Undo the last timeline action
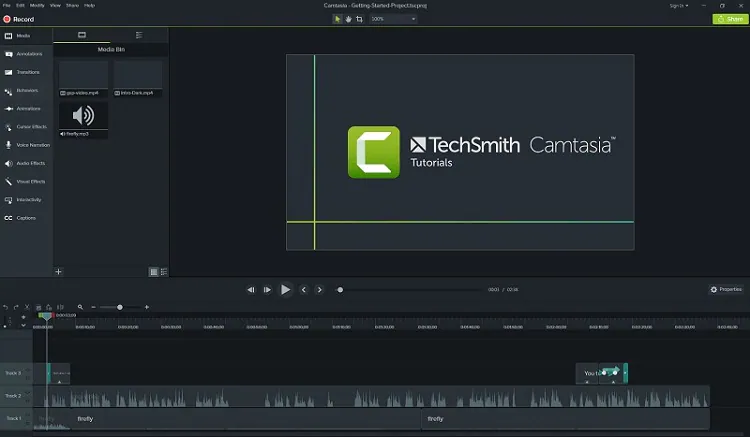The width and height of the screenshot is (750, 437). (x=6, y=307)
